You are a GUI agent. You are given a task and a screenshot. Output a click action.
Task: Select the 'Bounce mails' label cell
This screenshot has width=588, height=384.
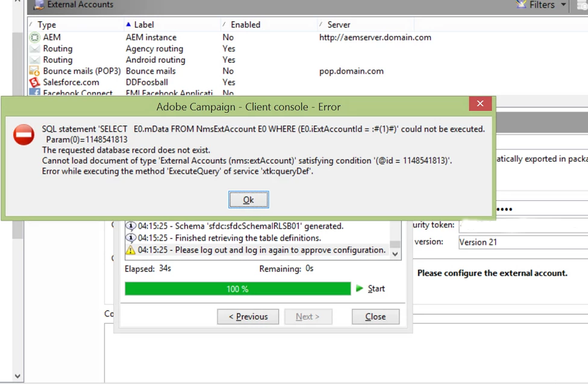(x=151, y=71)
